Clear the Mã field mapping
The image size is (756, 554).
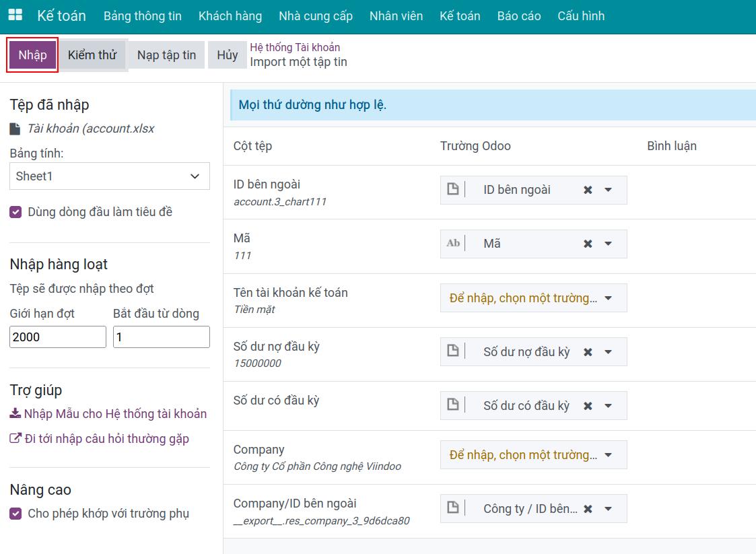[x=588, y=244]
